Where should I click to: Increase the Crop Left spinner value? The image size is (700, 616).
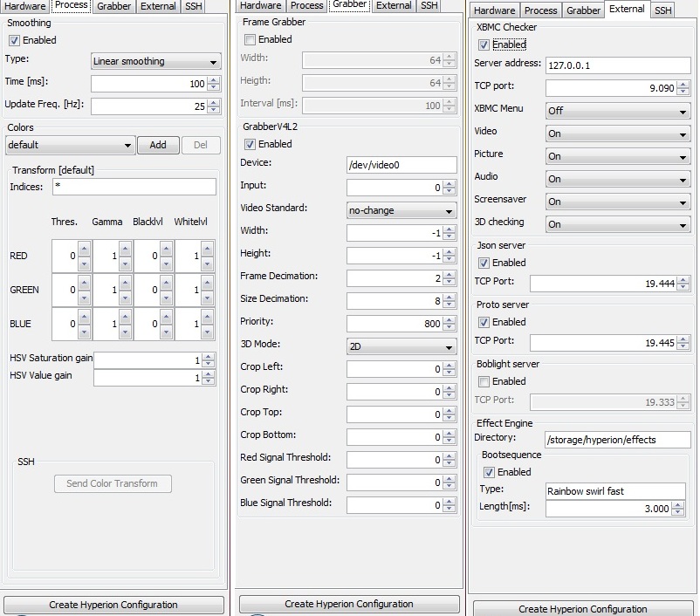450,364
